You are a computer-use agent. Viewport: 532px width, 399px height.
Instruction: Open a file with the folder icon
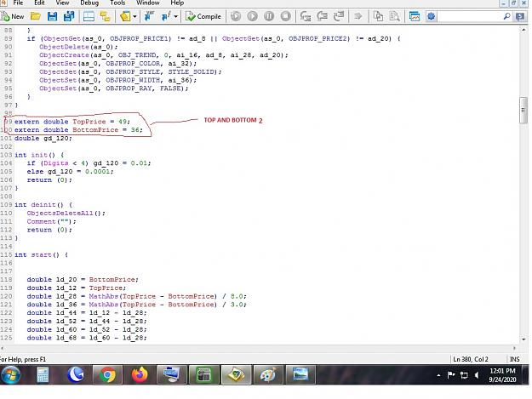(x=36, y=16)
